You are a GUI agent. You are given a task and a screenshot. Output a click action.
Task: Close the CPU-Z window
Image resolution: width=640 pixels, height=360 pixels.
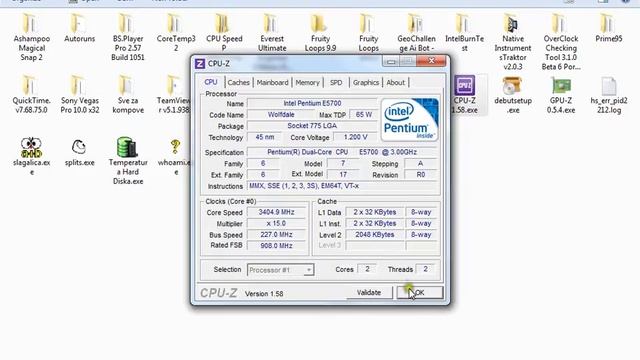tap(431, 61)
